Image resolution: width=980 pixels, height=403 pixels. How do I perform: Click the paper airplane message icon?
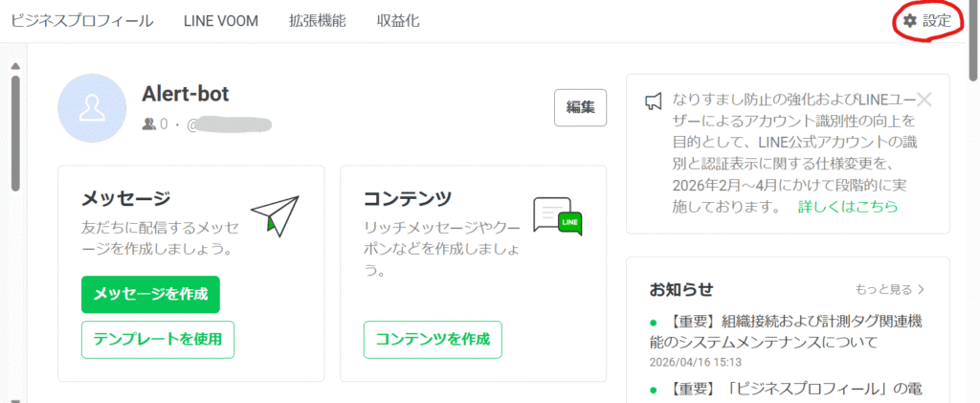click(275, 215)
